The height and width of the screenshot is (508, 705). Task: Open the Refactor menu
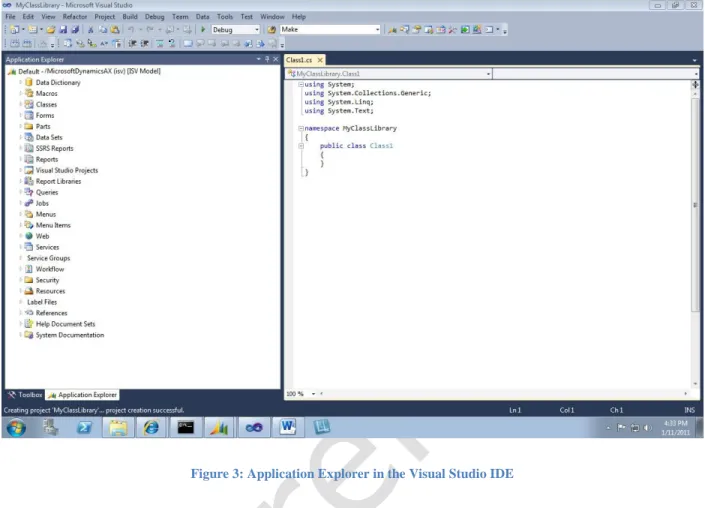pyautogui.click(x=75, y=17)
